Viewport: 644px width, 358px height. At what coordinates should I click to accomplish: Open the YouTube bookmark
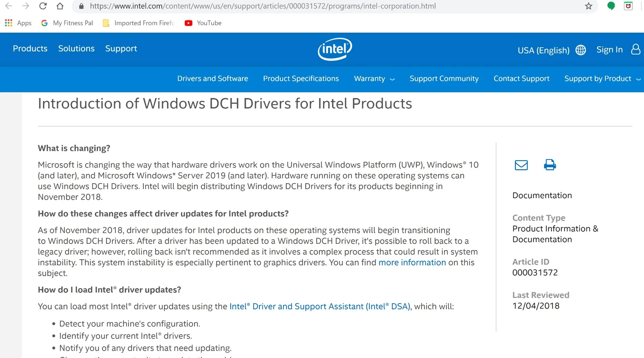(x=203, y=23)
